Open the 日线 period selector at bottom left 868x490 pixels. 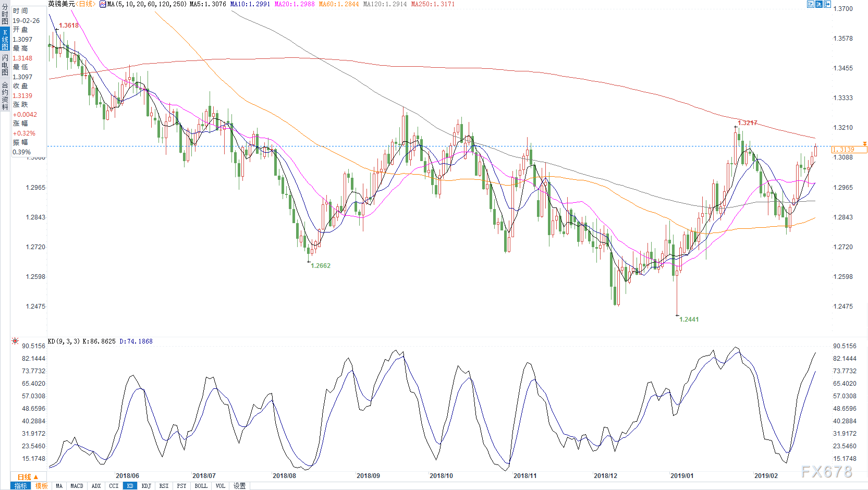[x=28, y=477]
